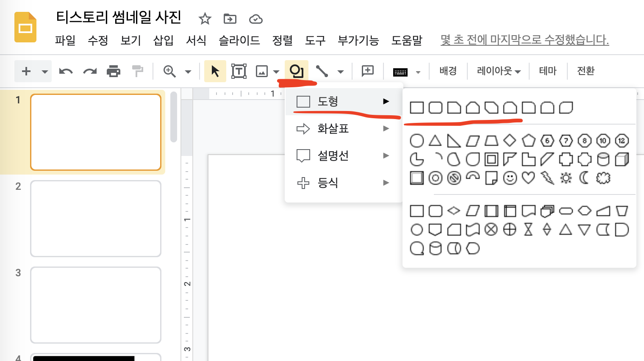Screen dimensions: 644x361
Task: Insert the sun shape
Action: point(566,178)
